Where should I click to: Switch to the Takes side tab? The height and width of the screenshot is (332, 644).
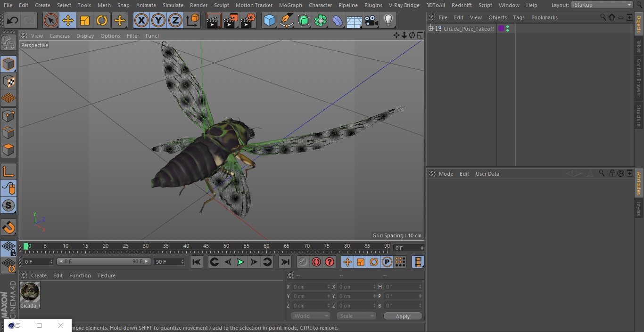(639, 46)
